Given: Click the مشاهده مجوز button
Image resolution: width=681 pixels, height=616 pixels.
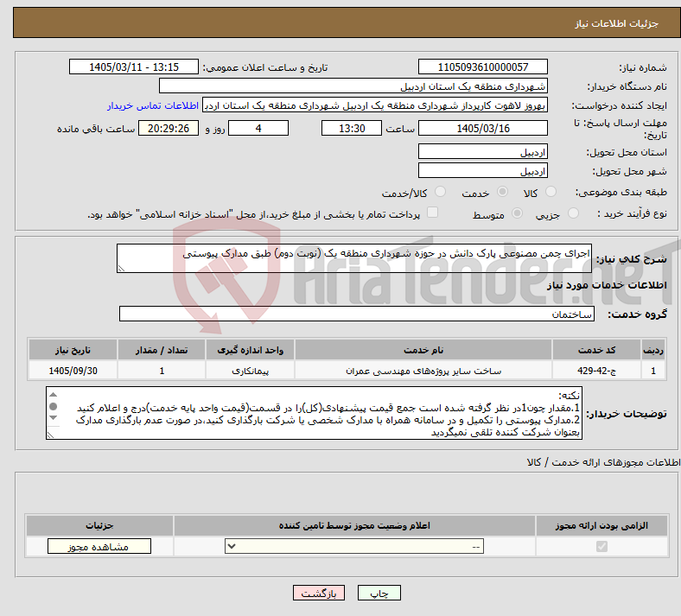Looking at the screenshot, I should (x=99, y=546).
